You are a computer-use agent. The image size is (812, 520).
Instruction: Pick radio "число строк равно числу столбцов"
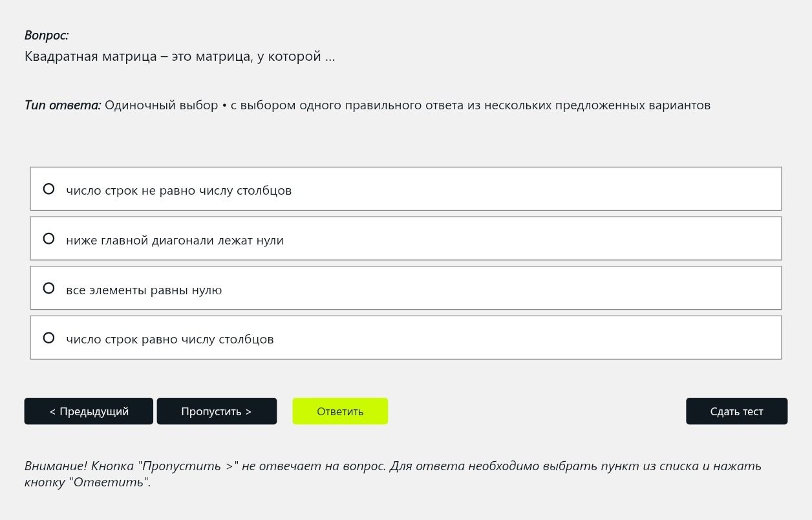(x=48, y=338)
